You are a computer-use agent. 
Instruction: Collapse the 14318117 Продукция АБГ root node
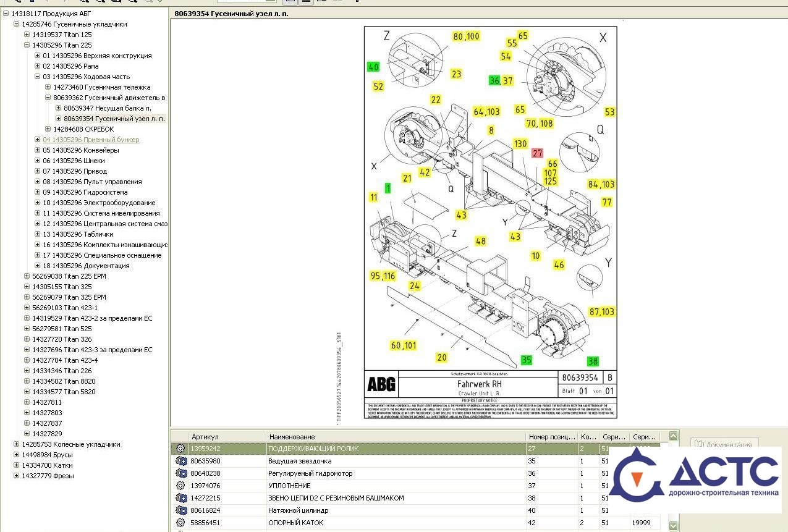pos(6,14)
